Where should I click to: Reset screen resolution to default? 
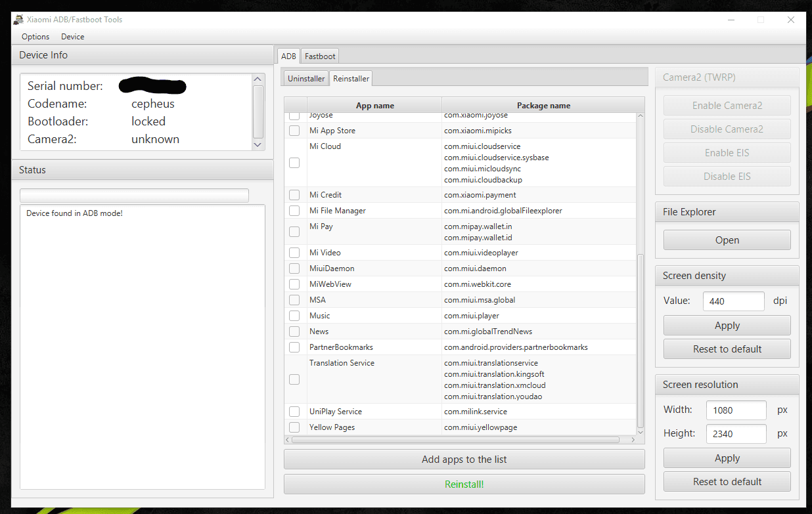tap(727, 482)
